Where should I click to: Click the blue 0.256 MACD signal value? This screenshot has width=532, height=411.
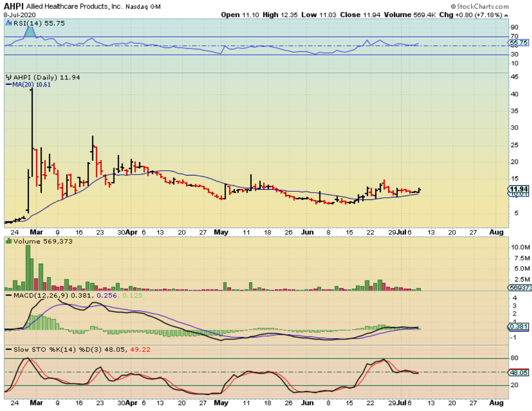(107, 296)
